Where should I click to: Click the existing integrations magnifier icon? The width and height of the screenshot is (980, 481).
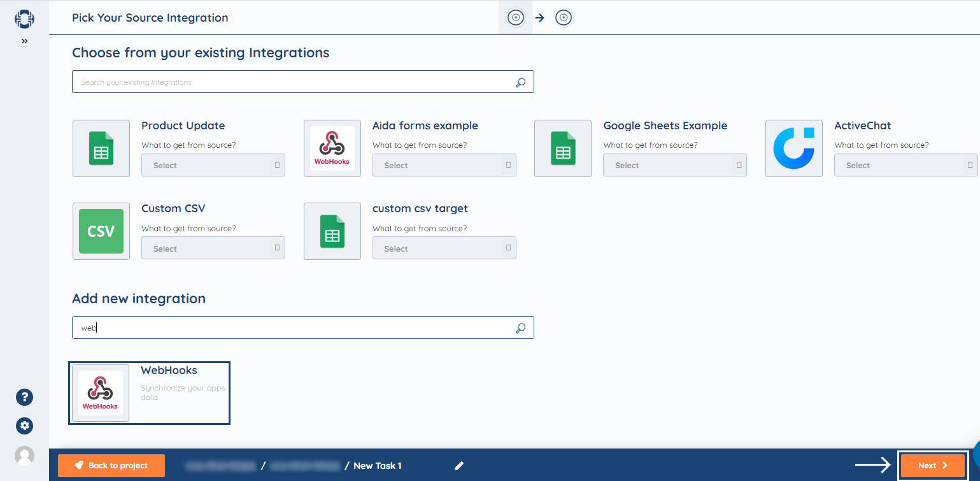[x=520, y=82]
